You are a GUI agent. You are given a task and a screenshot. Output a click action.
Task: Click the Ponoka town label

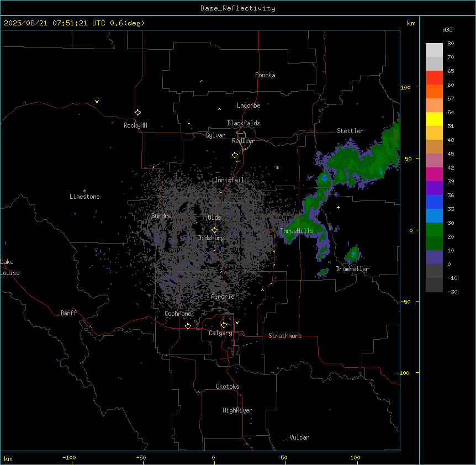(x=265, y=75)
